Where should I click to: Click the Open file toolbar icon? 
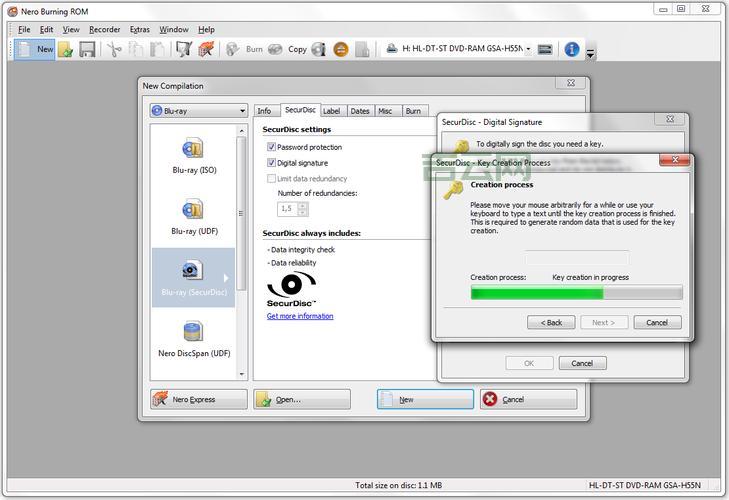point(66,49)
